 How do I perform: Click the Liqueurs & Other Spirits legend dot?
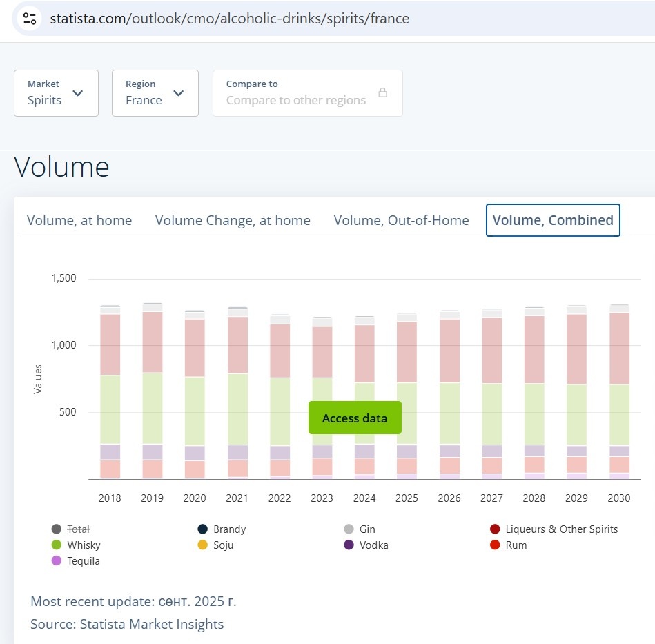[495, 529]
